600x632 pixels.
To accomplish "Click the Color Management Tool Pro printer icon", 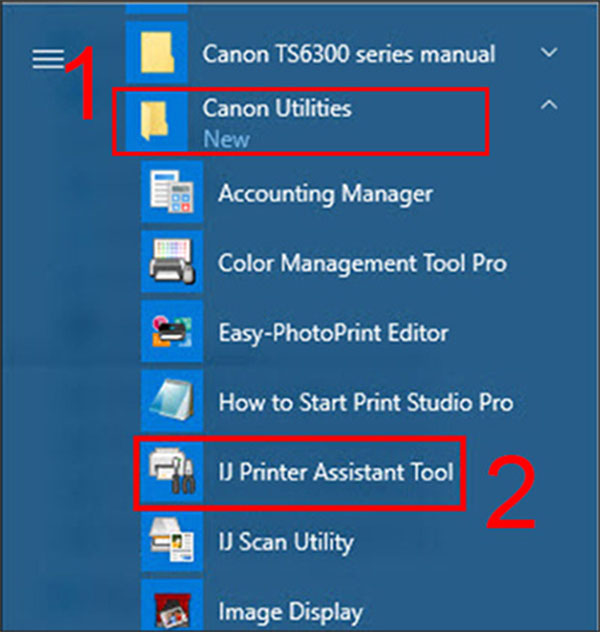I will click(172, 261).
